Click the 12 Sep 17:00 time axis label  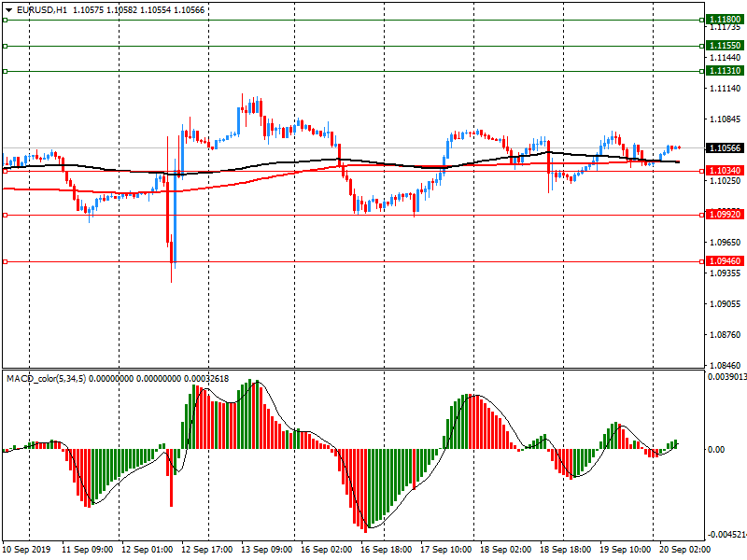point(206,550)
